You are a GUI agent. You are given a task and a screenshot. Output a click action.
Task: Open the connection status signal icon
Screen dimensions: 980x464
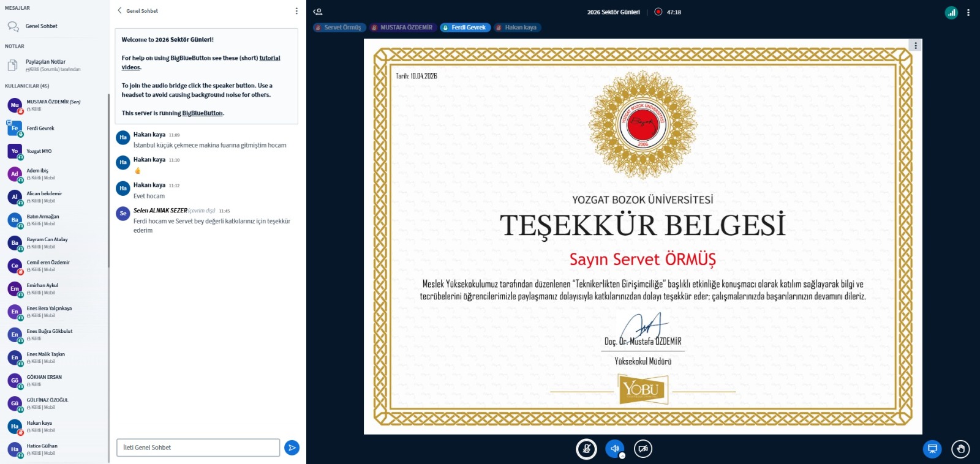coord(951,12)
